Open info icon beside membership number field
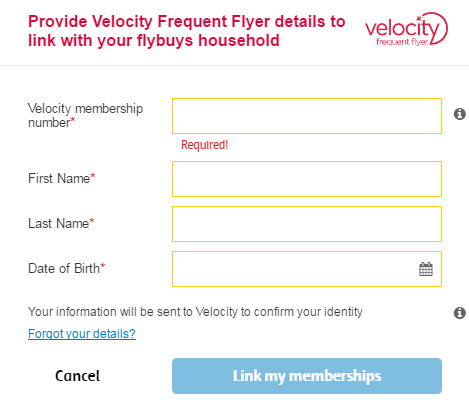Screen dimensions: 469x404 pyautogui.click(x=460, y=114)
